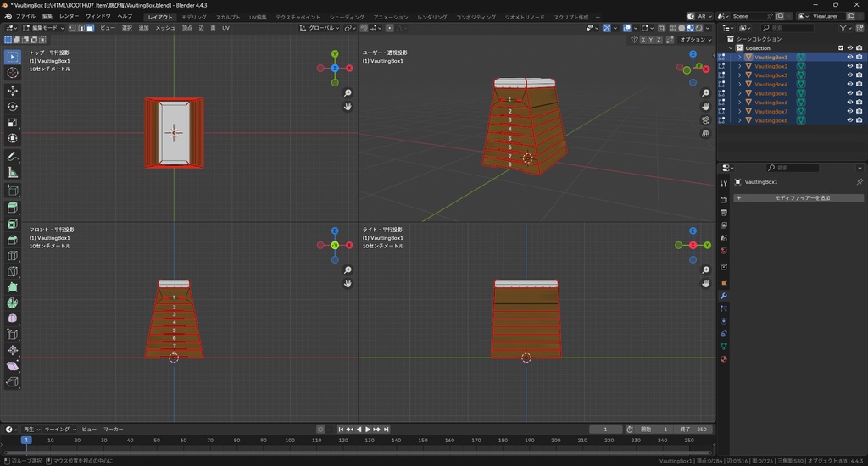The height and width of the screenshot is (466, 868).
Task: Click the timeline playhead at frame 1
Action: tap(26, 441)
